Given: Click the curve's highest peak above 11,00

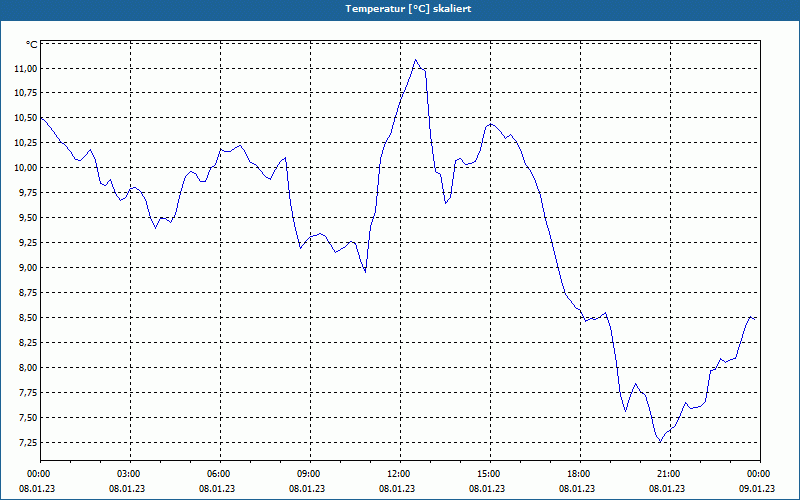Looking at the screenshot, I should (x=415, y=60).
